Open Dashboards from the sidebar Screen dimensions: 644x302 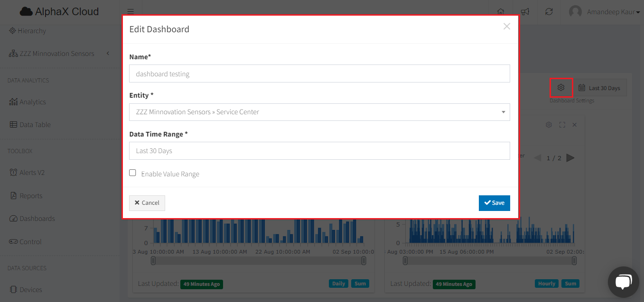click(x=37, y=219)
